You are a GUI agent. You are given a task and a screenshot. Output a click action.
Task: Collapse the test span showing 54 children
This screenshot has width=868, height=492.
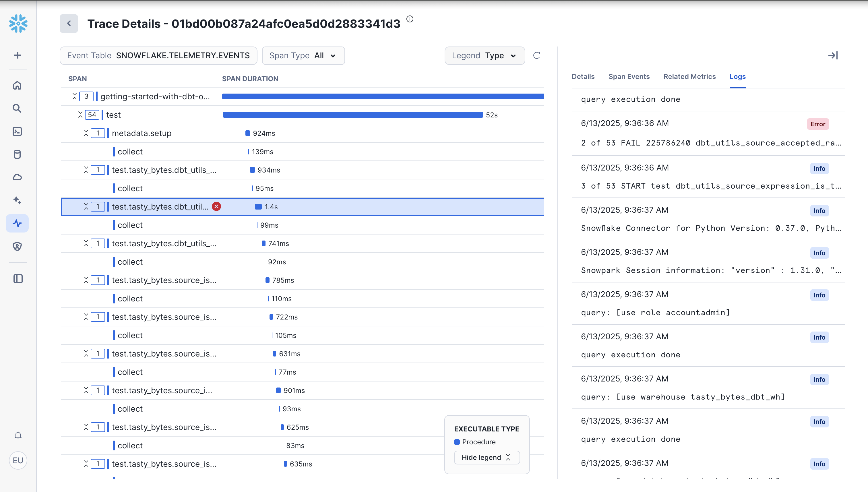80,115
